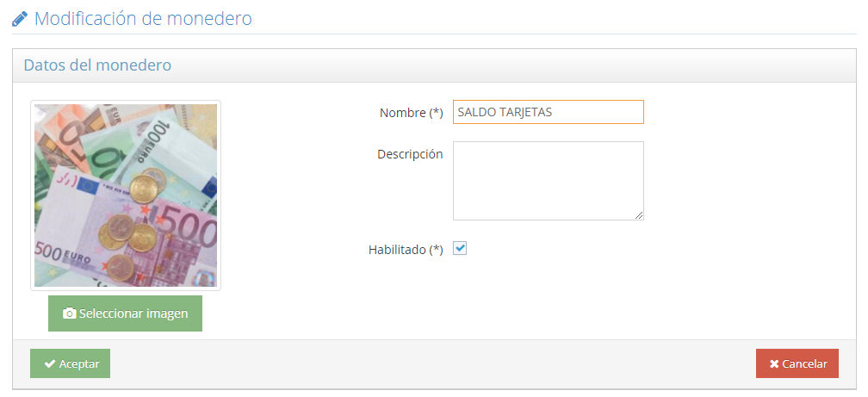
Task: Click the pencil icon beside the page title
Action: click(20, 18)
